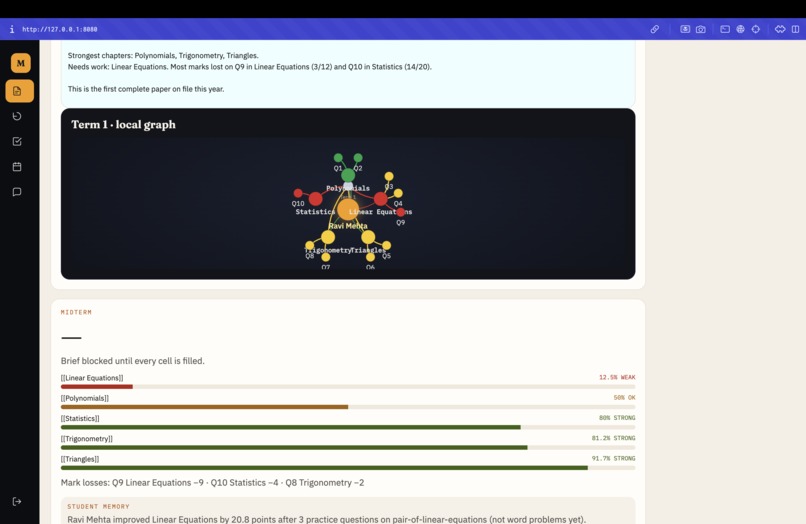Select the large yellow Trigonometry node
Screen dimensions: 806x524
point(328,237)
